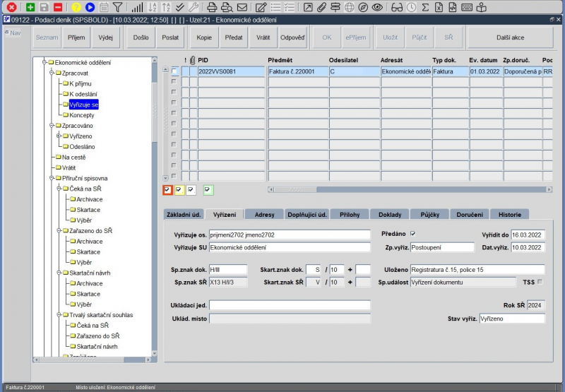This screenshot has height=392, width=565.
Task: Collapse the Ekonomické oddělení tree node
Action: [x=44, y=62]
